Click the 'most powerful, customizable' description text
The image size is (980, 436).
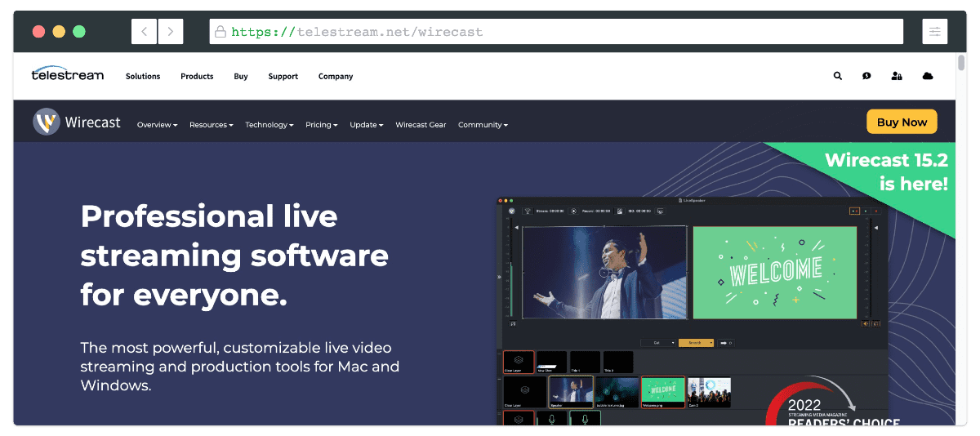click(240, 367)
